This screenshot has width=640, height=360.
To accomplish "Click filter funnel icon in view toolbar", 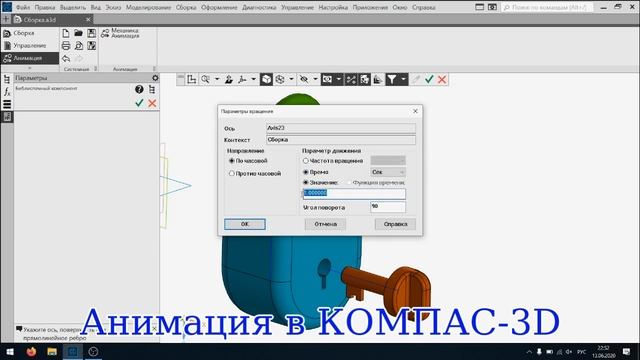I will (391, 79).
